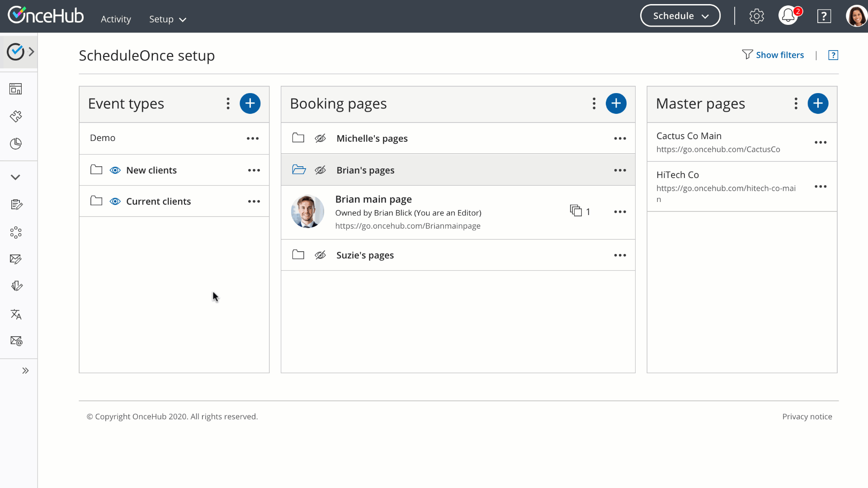Viewport: 868px width, 488px height.
Task: Toggle visibility eye for Current clients
Action: point(115,202)
